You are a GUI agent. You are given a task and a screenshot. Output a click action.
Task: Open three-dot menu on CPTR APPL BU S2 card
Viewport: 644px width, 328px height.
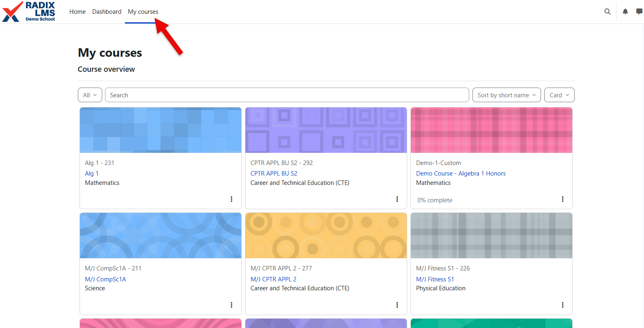(x=397, y=199)
